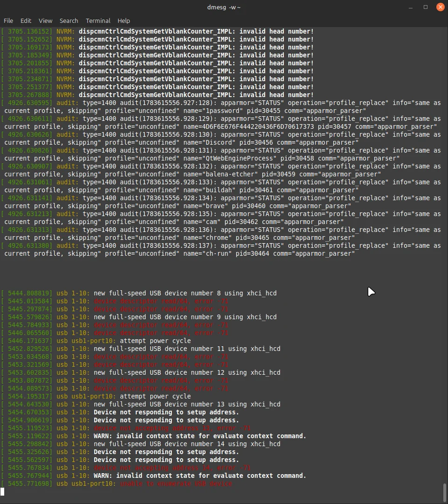The image size is (448, 504).
Task: Click the name="1password" audit entry text
Action: point(213,111)
